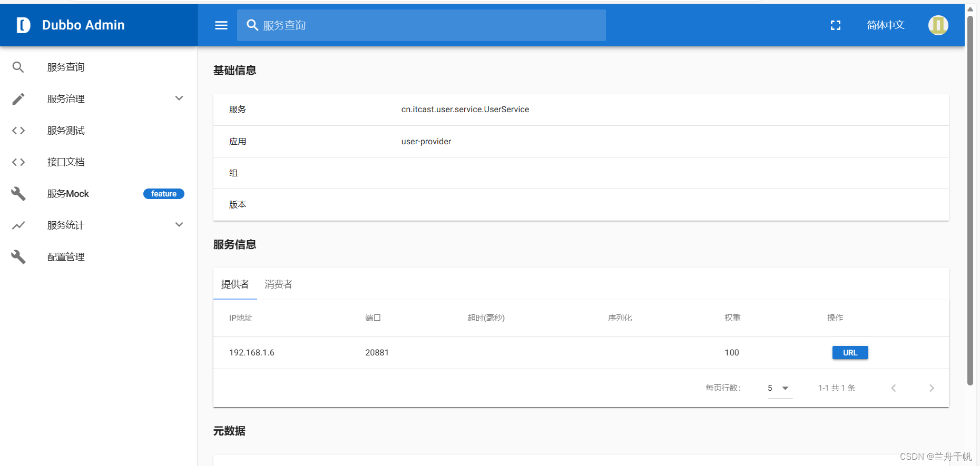980x466 pixels.
Task: Expand the 服务治理 submenu chevron
Action: (179, 98)
